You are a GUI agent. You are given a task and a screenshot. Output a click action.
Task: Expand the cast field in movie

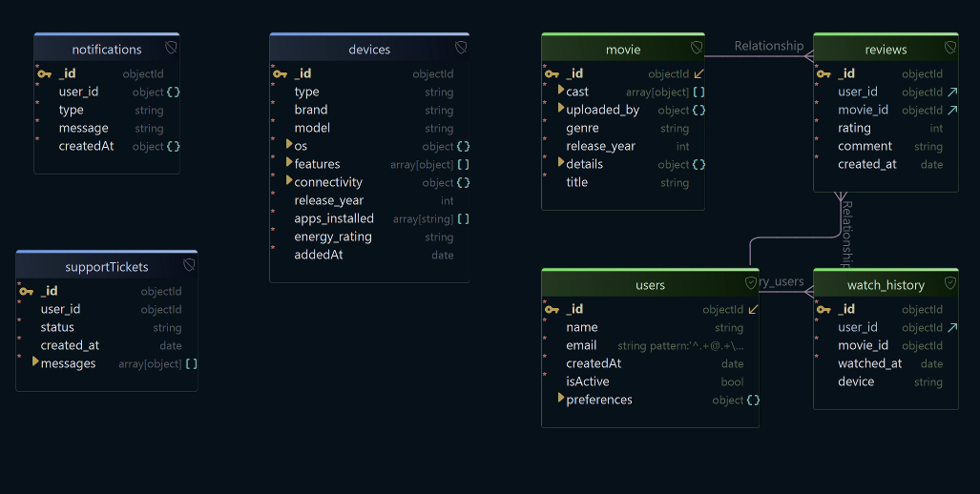pos(561,90)
